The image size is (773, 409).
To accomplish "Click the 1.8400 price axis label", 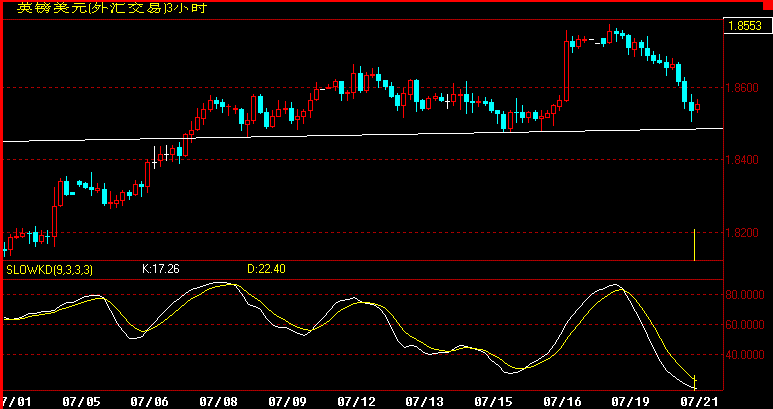I will tap(744, 160).
